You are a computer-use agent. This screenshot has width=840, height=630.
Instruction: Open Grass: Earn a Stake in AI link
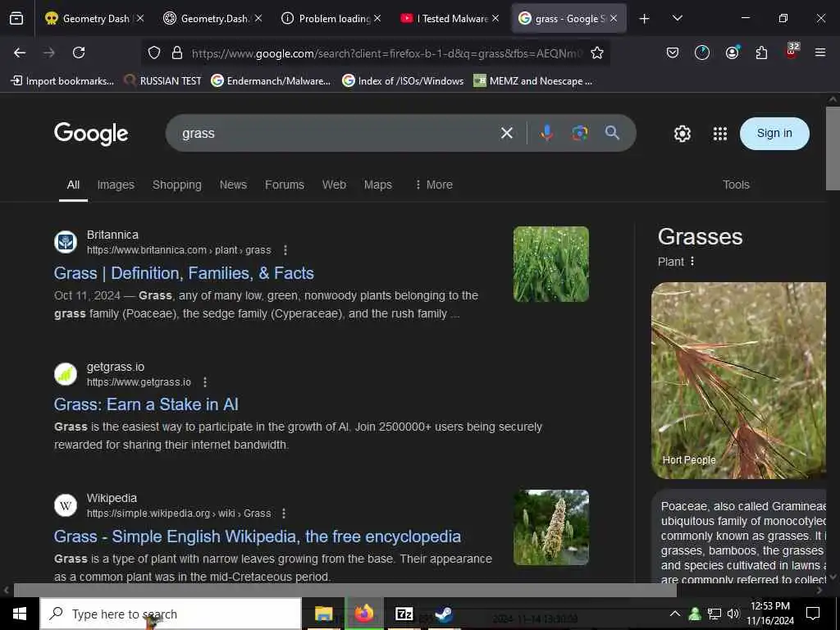[x=146, y=404]
